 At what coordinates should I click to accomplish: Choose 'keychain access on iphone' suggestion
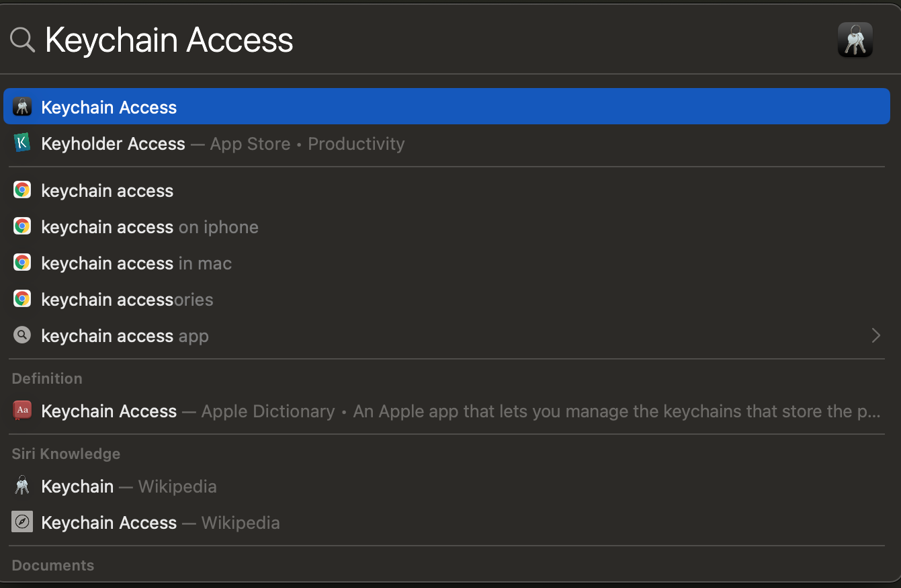point(447,226)
